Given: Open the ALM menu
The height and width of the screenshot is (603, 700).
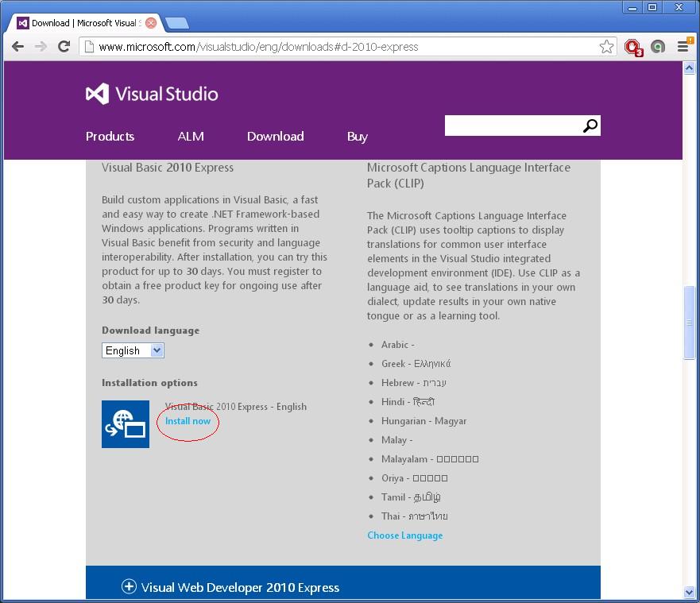Looking at the screenshot, I should coord(191,136).
